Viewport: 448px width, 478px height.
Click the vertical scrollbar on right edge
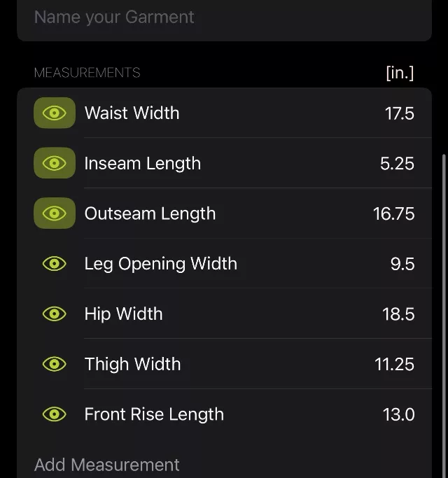point(444,316)
